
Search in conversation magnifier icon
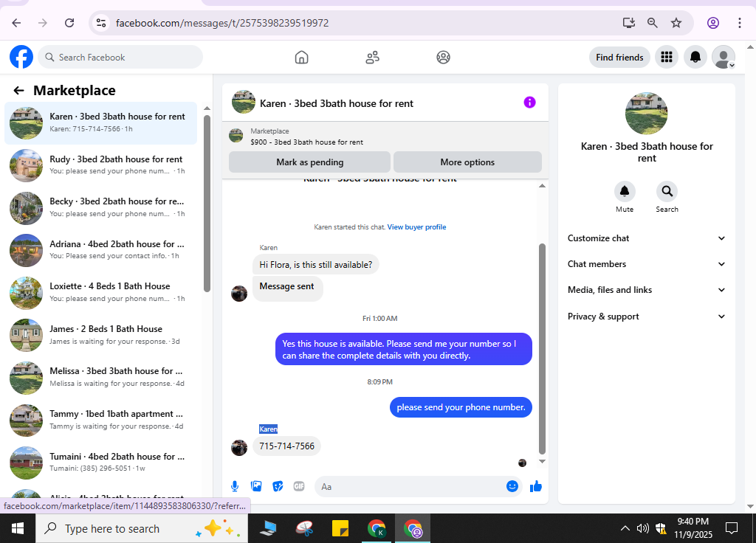tap(667, 191)
